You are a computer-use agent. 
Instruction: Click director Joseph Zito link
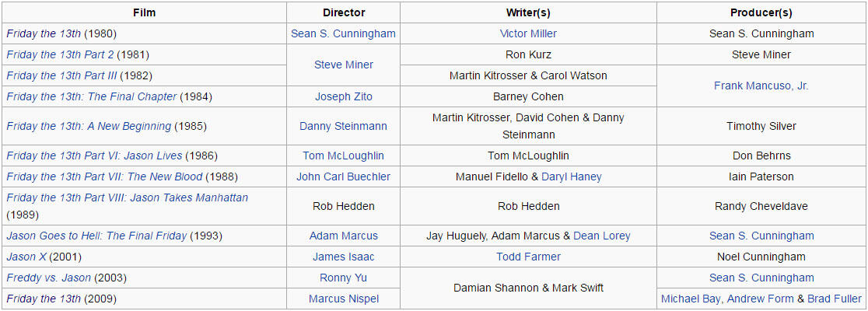coord(344,97)
